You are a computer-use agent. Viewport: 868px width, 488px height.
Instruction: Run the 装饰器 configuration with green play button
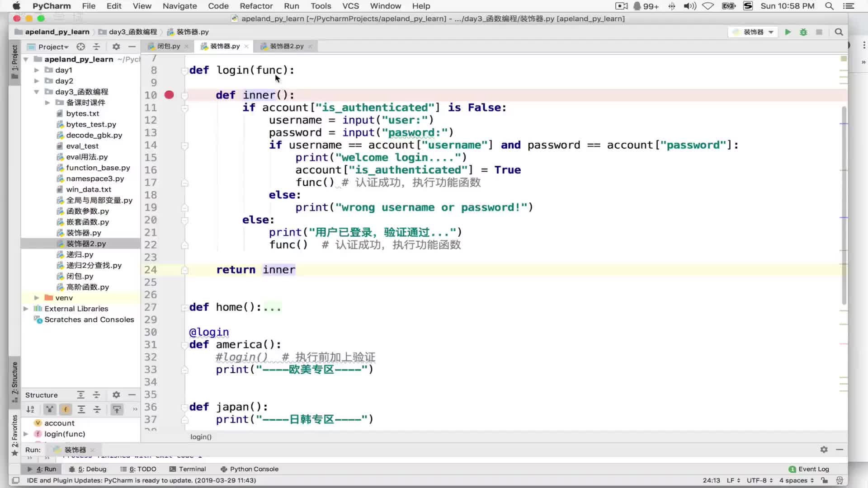788,32
